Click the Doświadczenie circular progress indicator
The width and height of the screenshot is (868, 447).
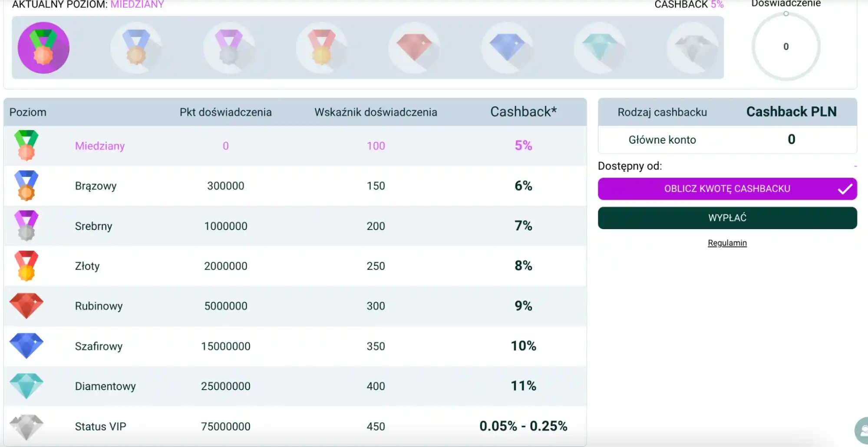click(785, 47)
